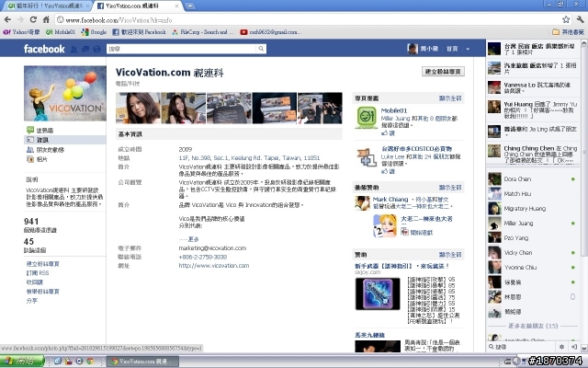Open Mobile01 bookmark in bookmarks bar
The height and width of the screenshot is (368, 588).
pos(61,32)
